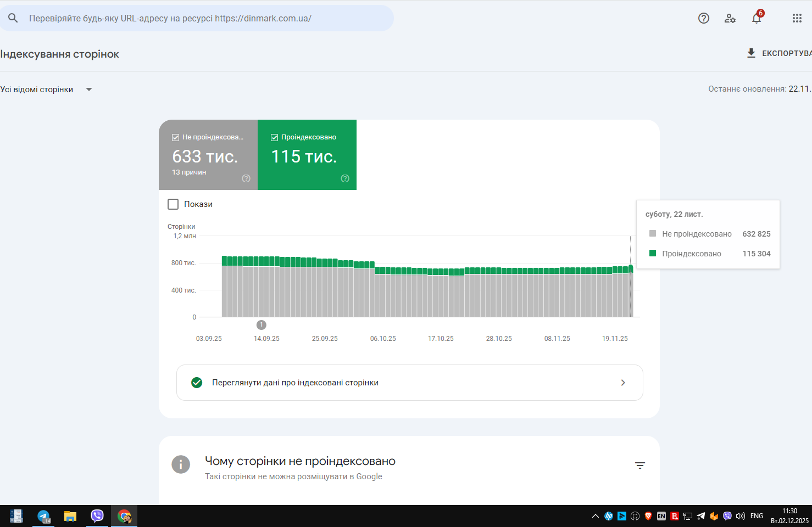Click annotation marker 1 on the chart timeline
The height and width of the screenshot is (527, 812).
click(262, 325)
